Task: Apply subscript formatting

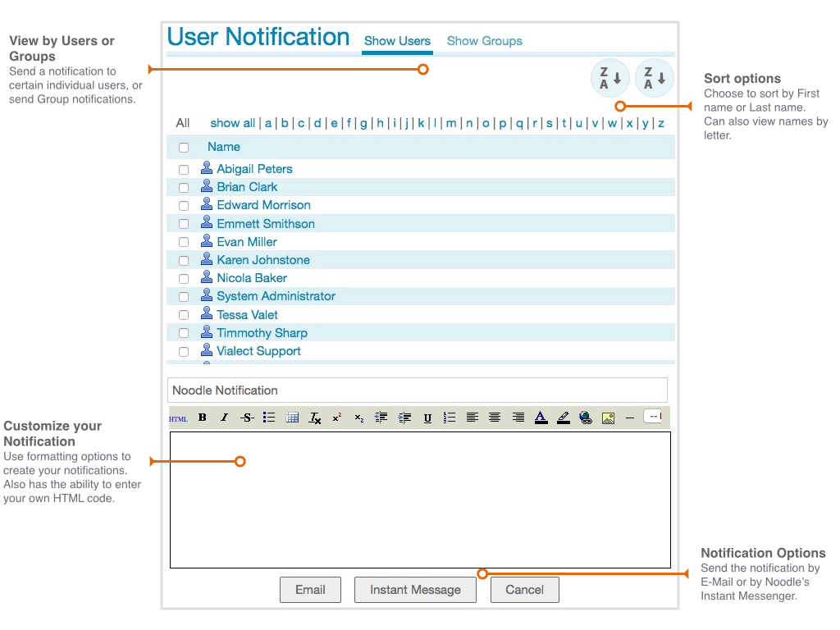Action: 359,418
